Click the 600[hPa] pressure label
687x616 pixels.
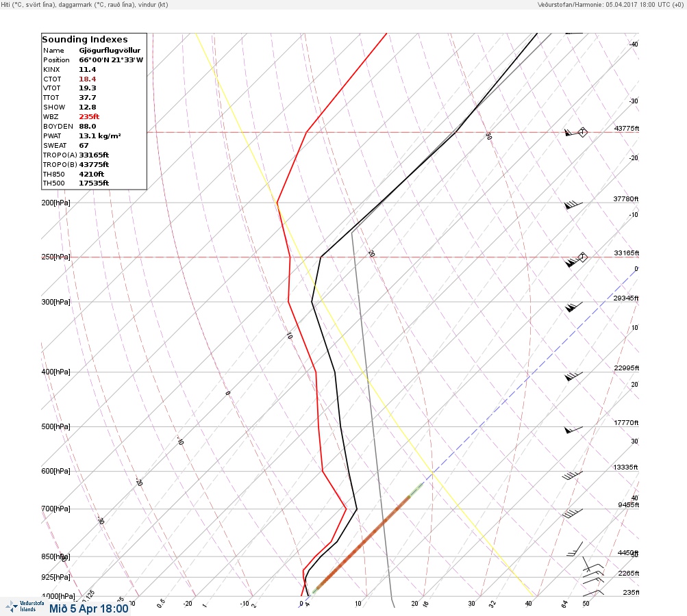pos(55,471)
